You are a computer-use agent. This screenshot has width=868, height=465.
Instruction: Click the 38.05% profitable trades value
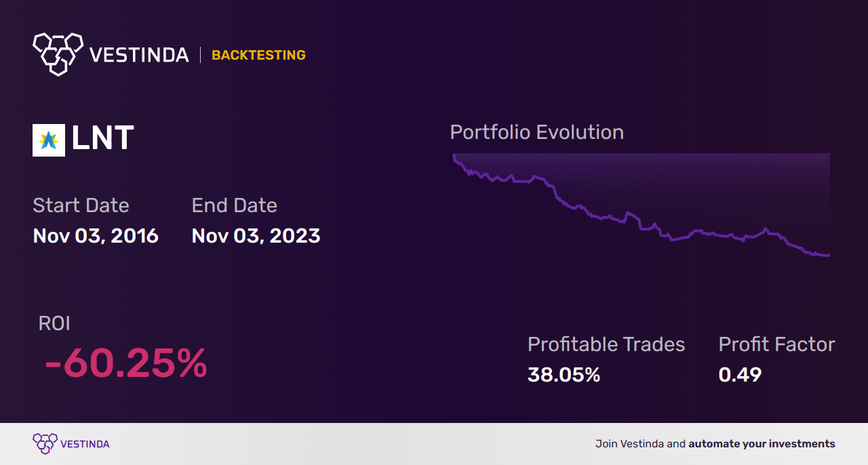tap(564, 375)
